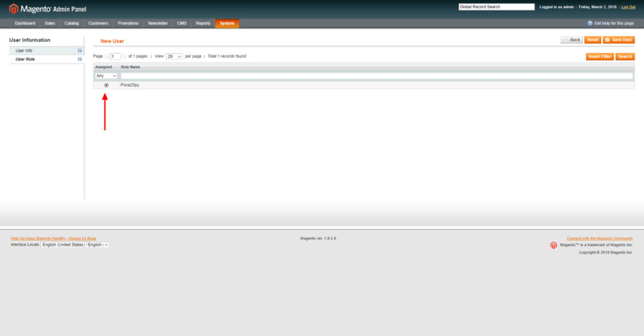This screenshot has width=644, height=336.
Task: Go to next page arrow icon
Action: coord(124,56)
